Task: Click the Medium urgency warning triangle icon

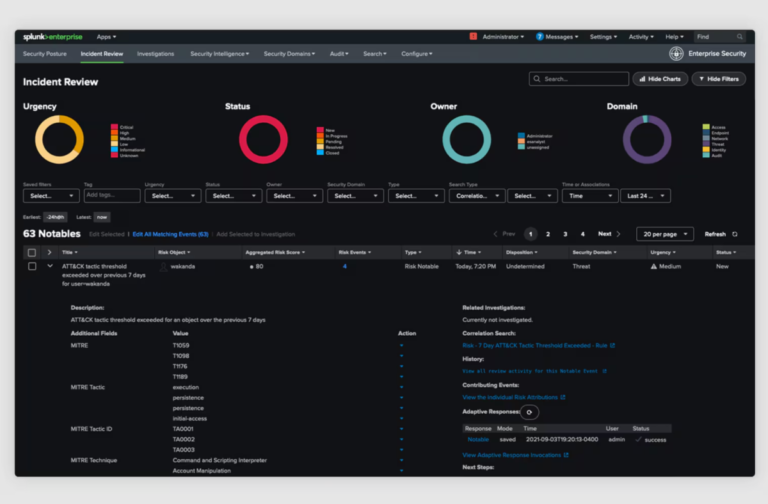Action: (653, 266)
